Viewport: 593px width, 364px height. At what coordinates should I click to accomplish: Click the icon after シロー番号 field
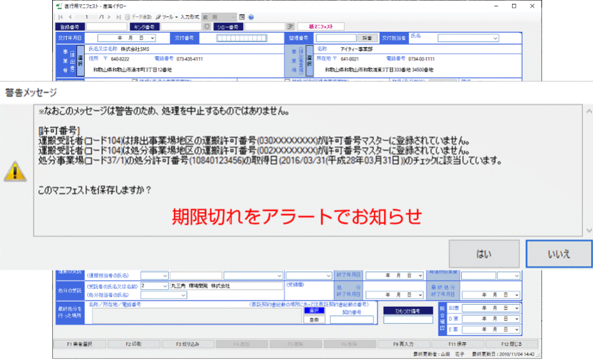pyautogui.click(x=290, y=27)
